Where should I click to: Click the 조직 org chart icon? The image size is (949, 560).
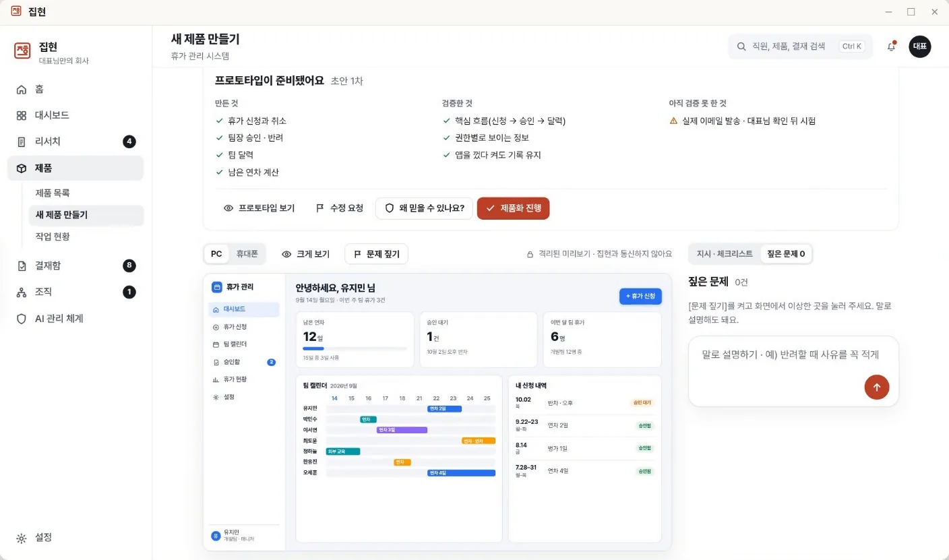(22, 292)
